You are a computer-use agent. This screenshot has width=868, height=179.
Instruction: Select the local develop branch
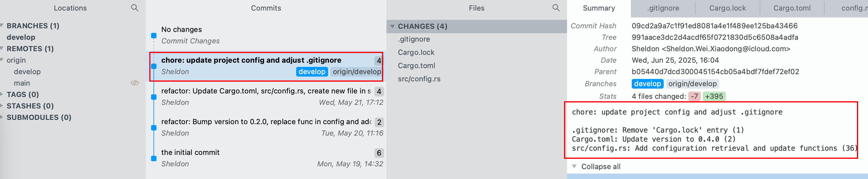click(21, 37)
